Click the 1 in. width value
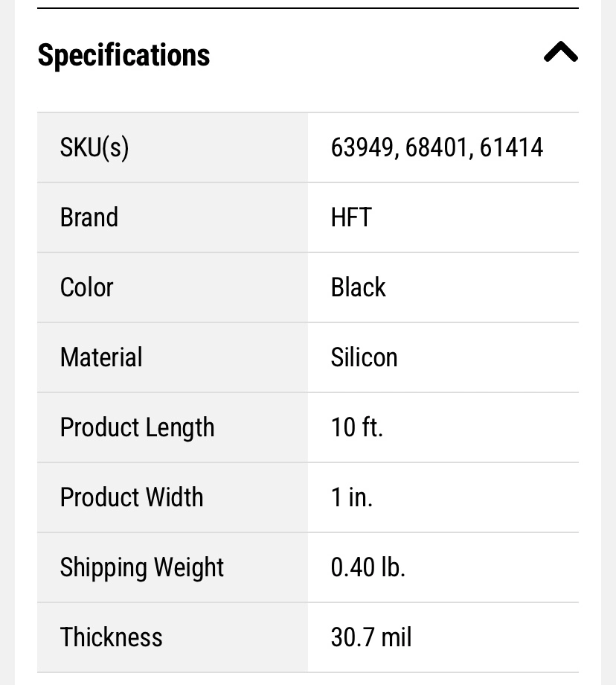The height and width of the screenshot is (685, 616). tap(352, 497)
